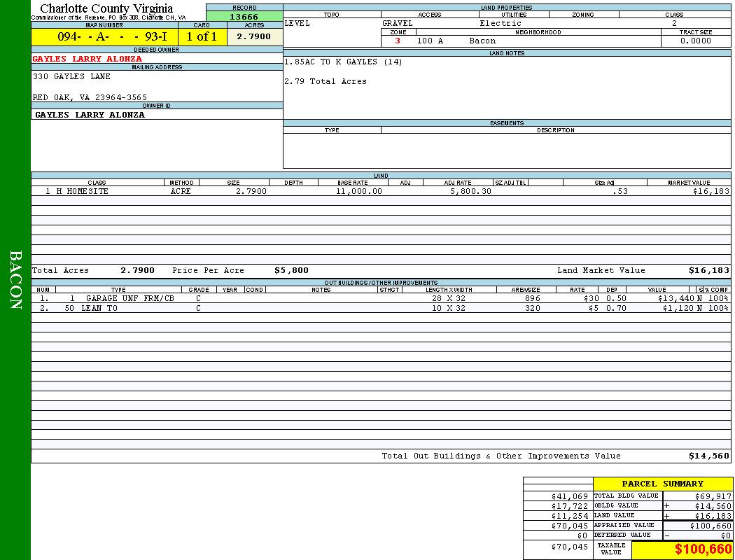Select the red zone number 3
The height and width of the screenshot is (560, 735).
398,41
